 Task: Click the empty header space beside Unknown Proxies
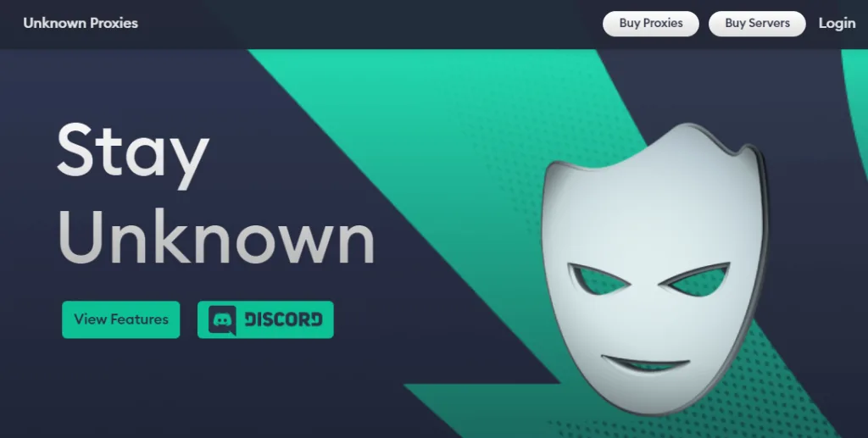pyautogui.click(x=365, y=23)
